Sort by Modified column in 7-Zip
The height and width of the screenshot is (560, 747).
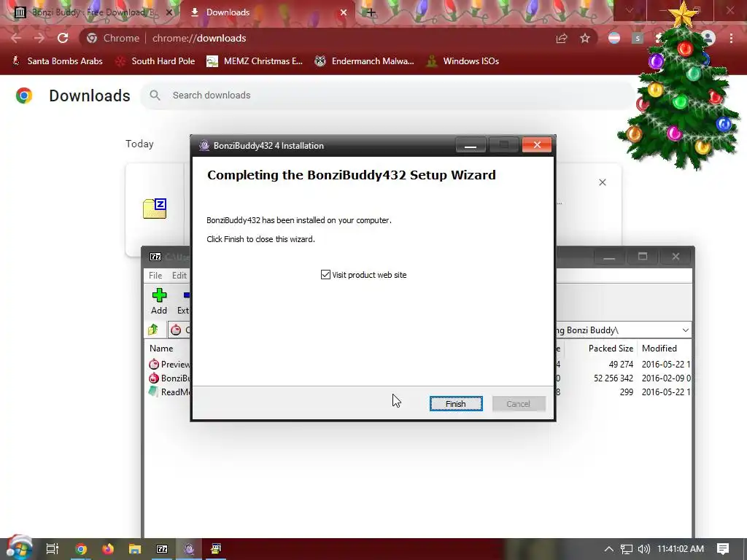[659, 348]
